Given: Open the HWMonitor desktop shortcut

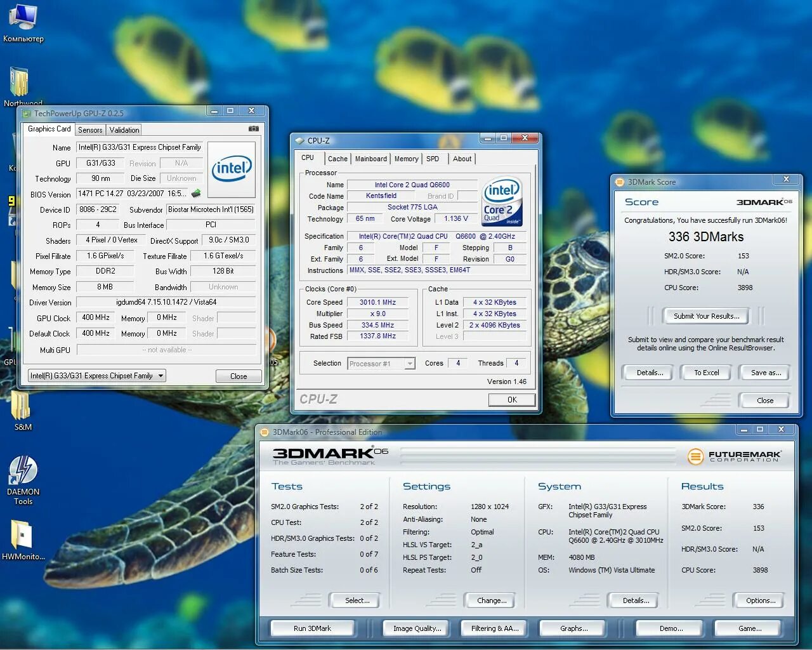Looking at the screenshot, I should tap(23, 541).
